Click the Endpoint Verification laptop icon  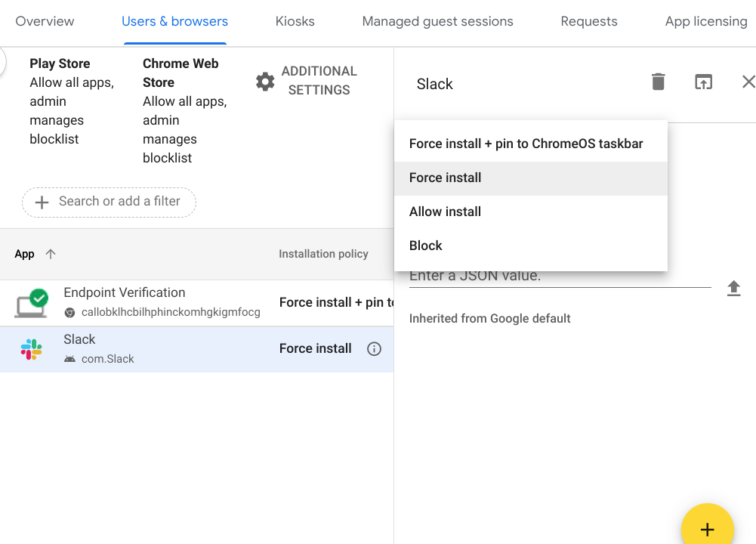pos(31,303)
